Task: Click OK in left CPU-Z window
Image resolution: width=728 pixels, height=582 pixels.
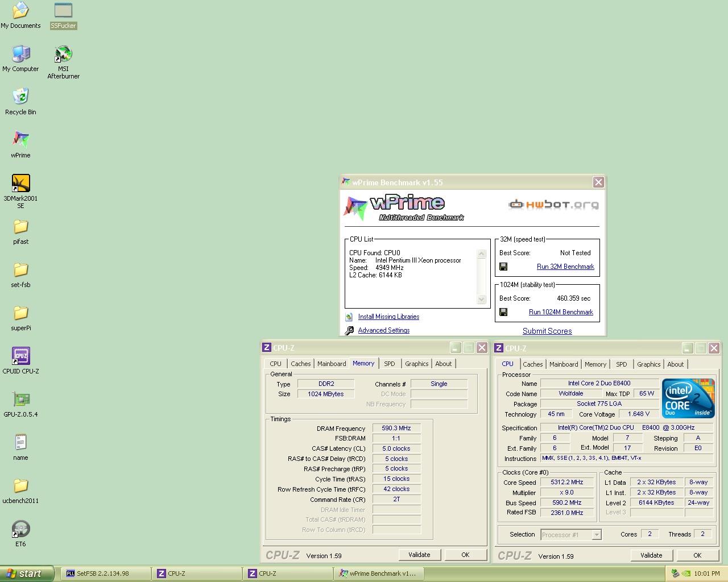Action: pyautogui.click(x=465, y=555)
